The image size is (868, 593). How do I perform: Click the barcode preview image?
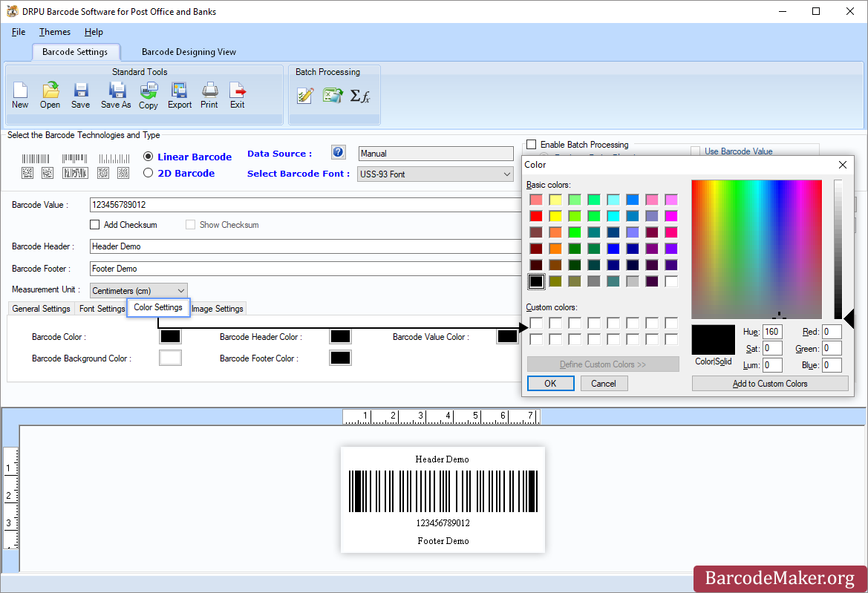(443, 499)
